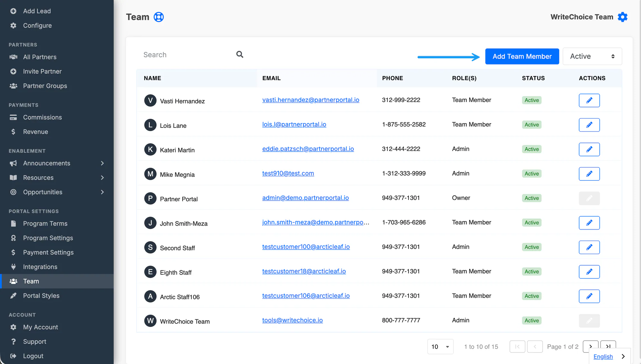Click the disabled edit icon for WriteChoice Team row
Screen dimensions: 641x364
(x=589, y=321)
